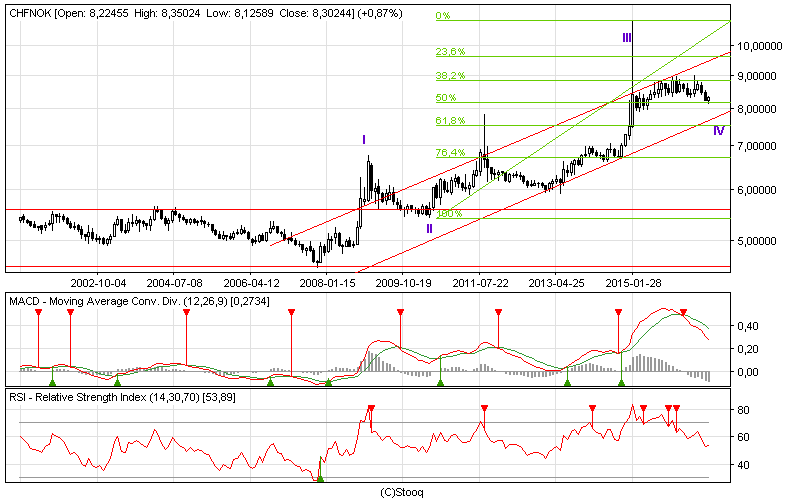Click the CHFNOK symbol name in the chart header
800x500 pixels.
pyautogui.click(x=30, y=14)
